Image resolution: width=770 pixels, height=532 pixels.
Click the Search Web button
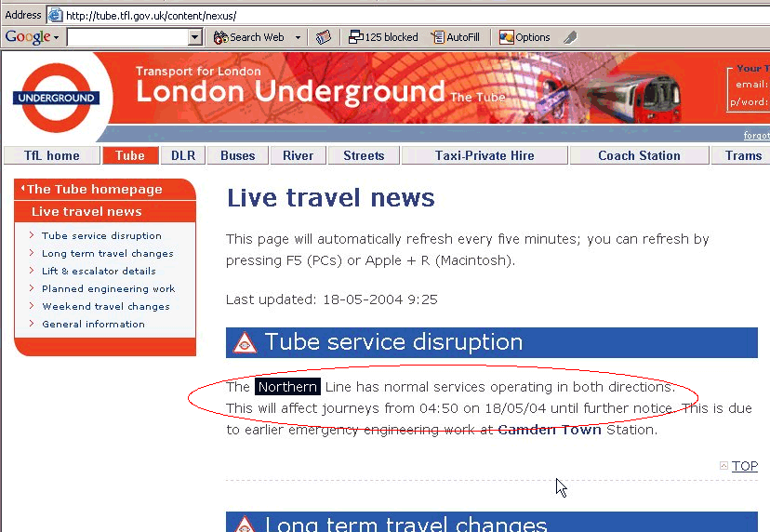[x=249, y=37]
